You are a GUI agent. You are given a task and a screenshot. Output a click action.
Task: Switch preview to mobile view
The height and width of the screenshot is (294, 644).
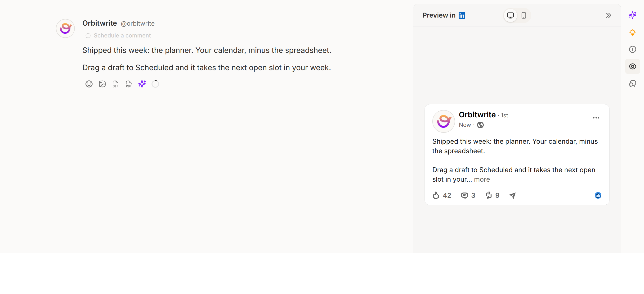524,15
